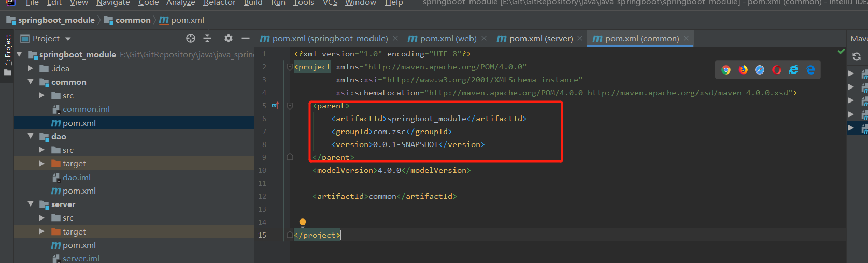The image size is (868, 263).
Task: Open the VCS menu
Action: click(x=330, y=3)
